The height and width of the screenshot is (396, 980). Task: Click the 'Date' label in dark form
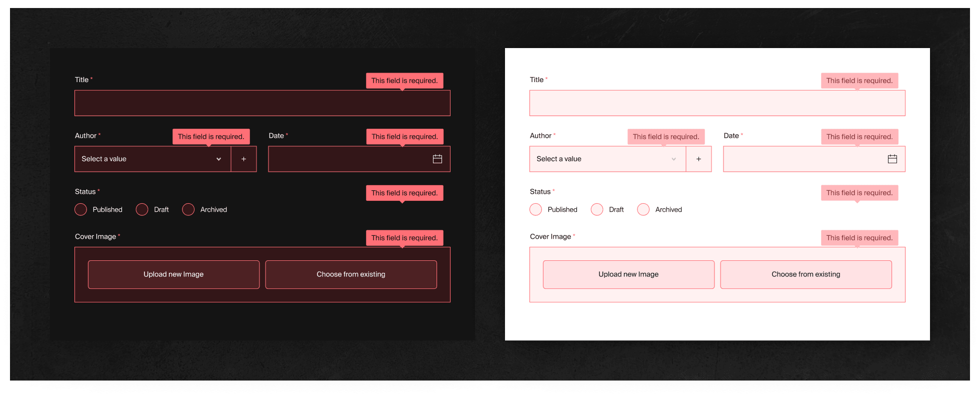coord(276,136)
